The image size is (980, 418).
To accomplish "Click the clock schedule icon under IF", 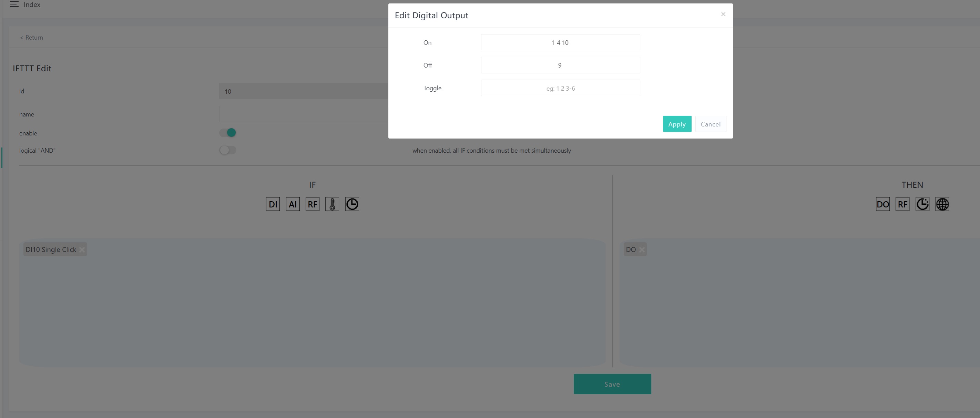I will tap(352, 204).
